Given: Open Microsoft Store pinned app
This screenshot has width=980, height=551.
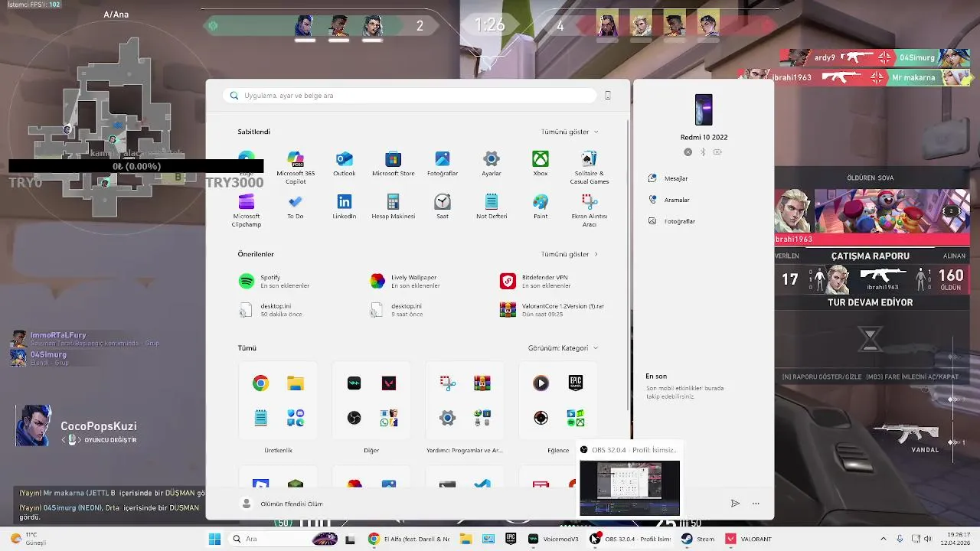Looking at the screenshot, I should coord(394,164).
